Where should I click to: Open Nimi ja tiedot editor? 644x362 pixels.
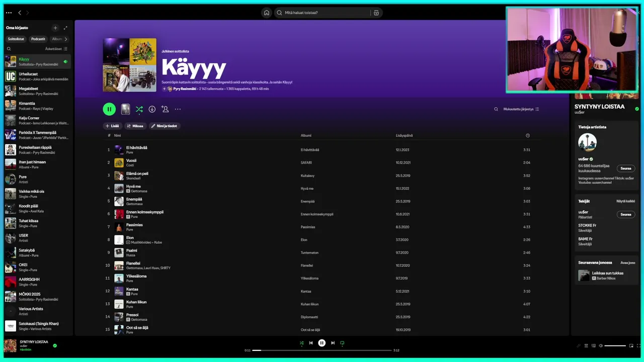[165, 126]
